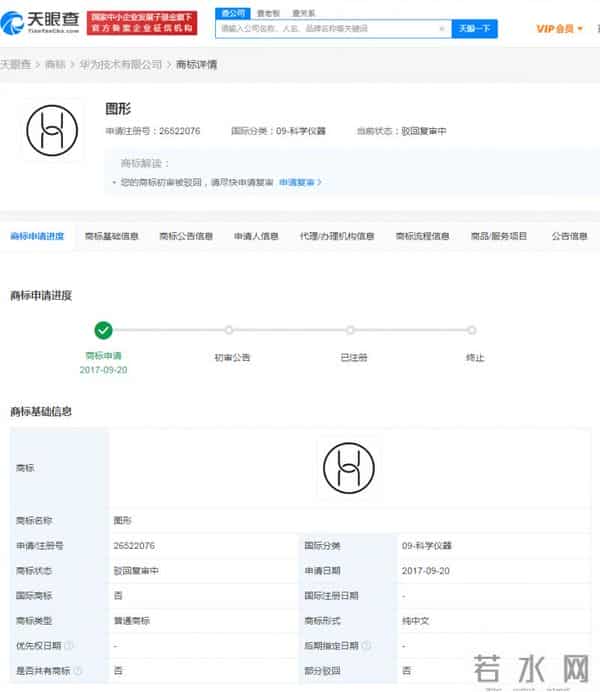Go to 商标 in breadcrumb

(x=55, y=64)
